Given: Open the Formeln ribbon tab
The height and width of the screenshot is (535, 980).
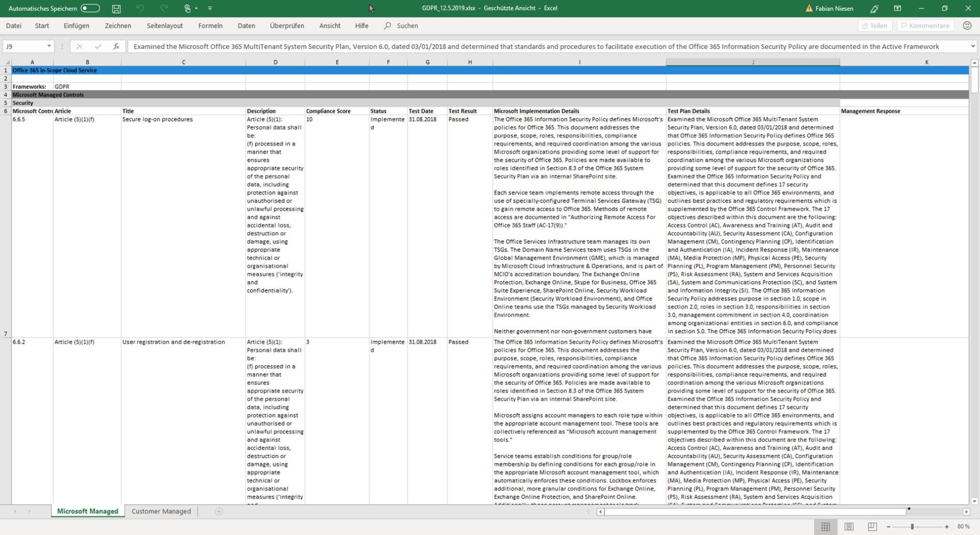Looking at the screenshot, I should tap(210, 26).
